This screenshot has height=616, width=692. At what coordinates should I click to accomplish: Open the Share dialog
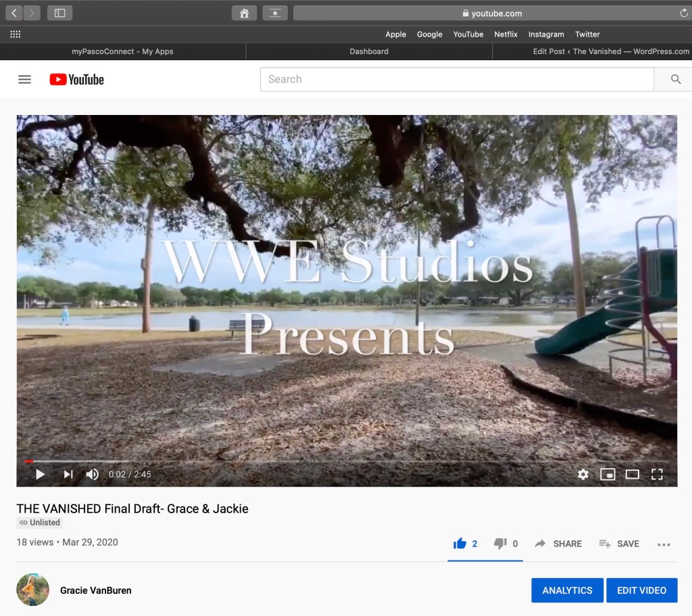[x=558, y=544]
